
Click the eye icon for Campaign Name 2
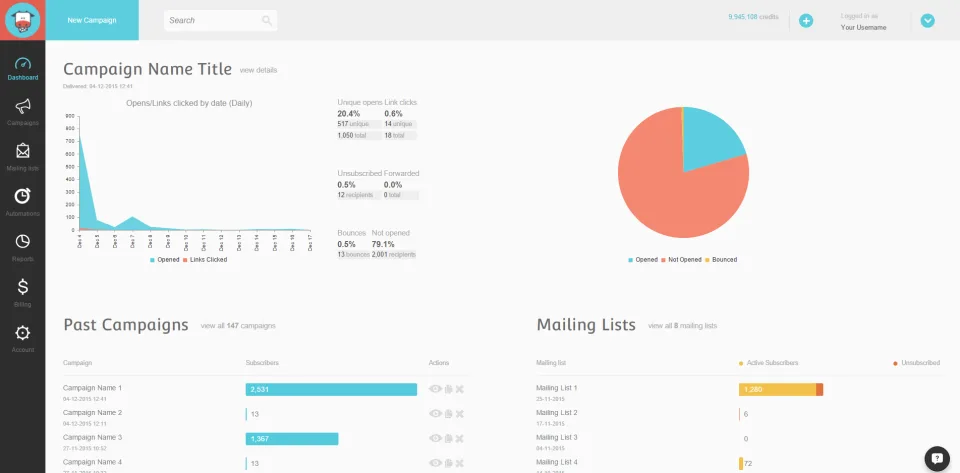[x=435, y=414]
